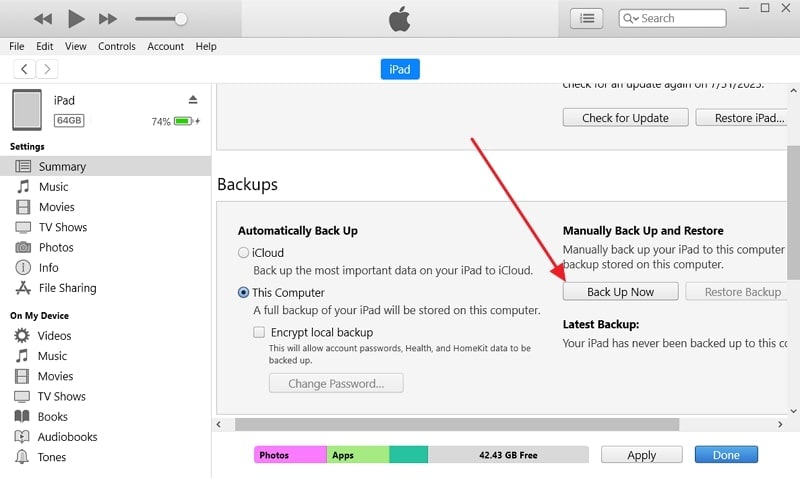Eject the iPad device

pos(193,100)
